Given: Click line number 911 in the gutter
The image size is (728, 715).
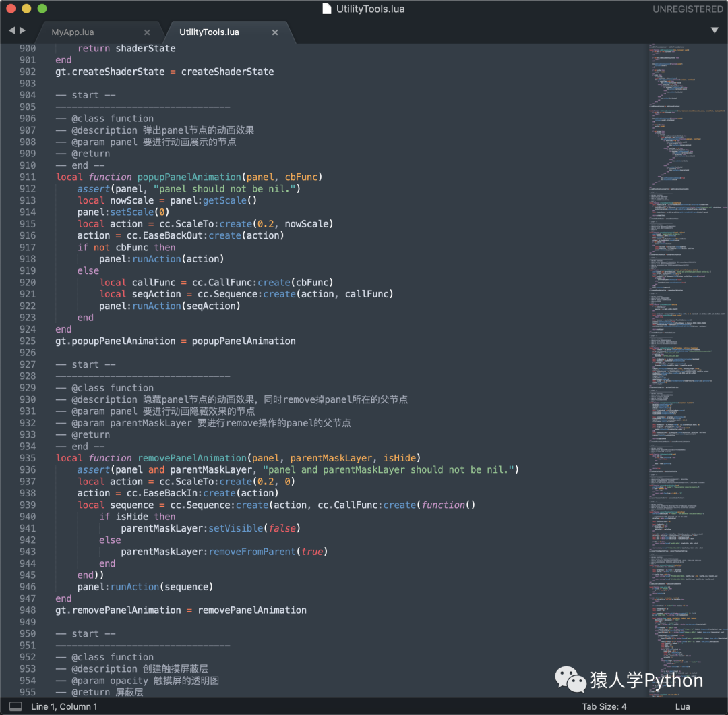Looking at the screenshot, I should [x=28, y=177].
